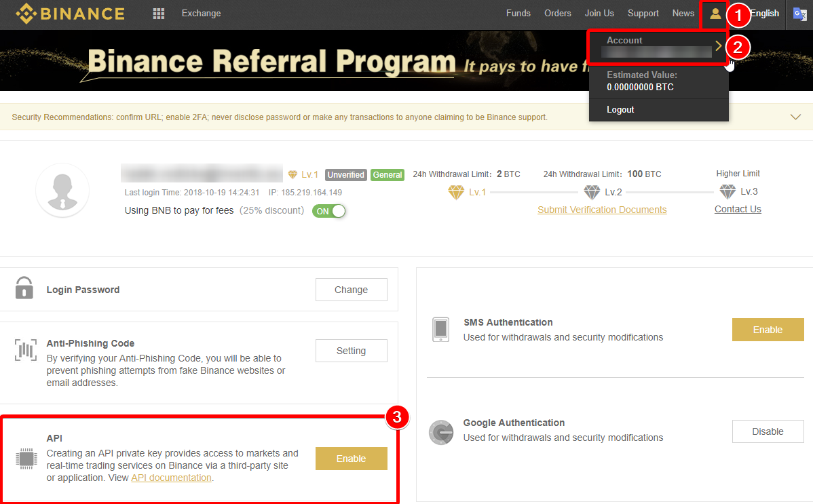Click the Binance logo
The image size is (813, 504).
[x=71, y=14]
